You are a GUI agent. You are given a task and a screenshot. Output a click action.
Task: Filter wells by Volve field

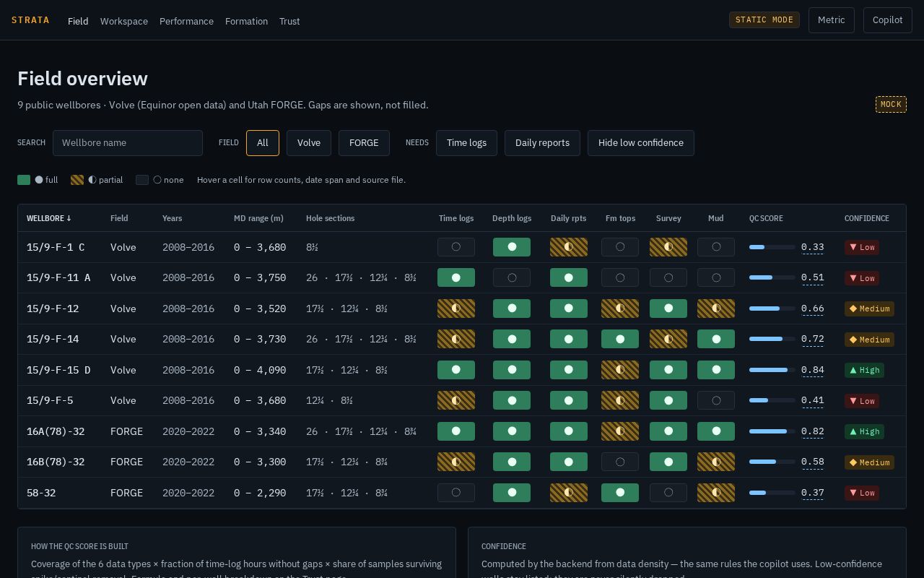309,143
